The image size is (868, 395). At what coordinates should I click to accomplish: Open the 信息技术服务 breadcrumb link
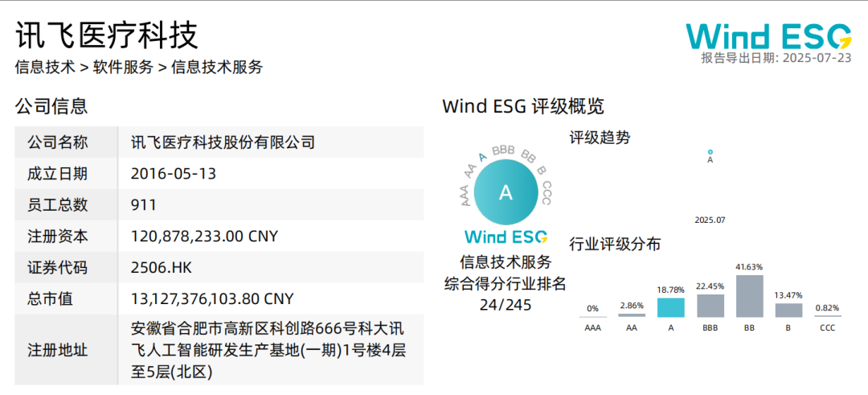217,67
